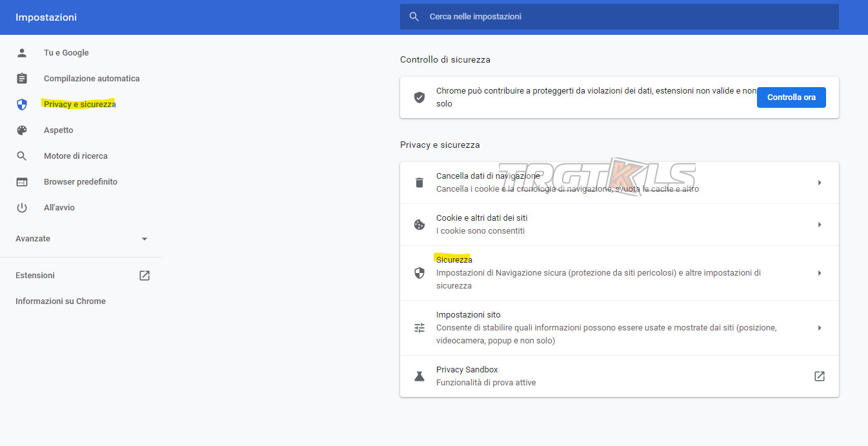Click the sliders icon for Impostazioni sito
Image resolution: width=868 pixels, height=446 pixels.
pyautogui.click(x=419, y=328)
